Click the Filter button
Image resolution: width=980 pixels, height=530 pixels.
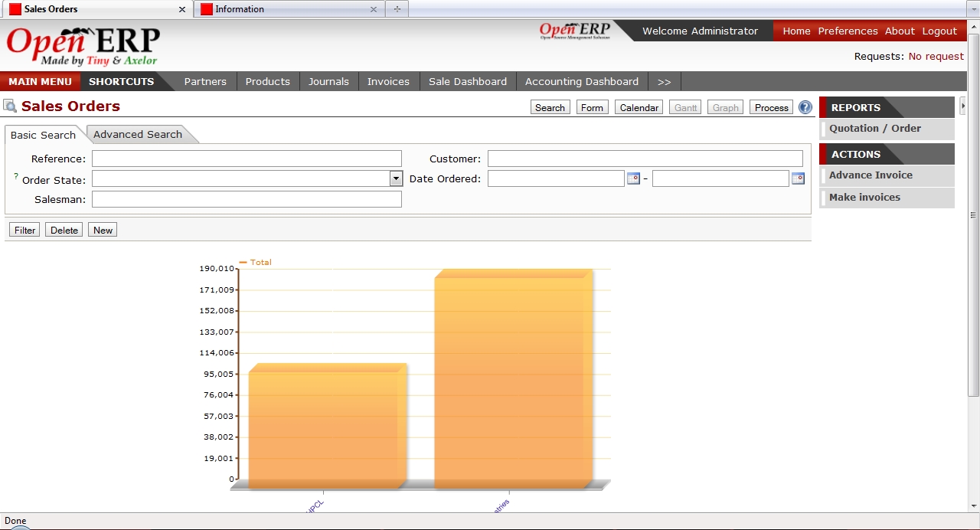pos(24,229)
